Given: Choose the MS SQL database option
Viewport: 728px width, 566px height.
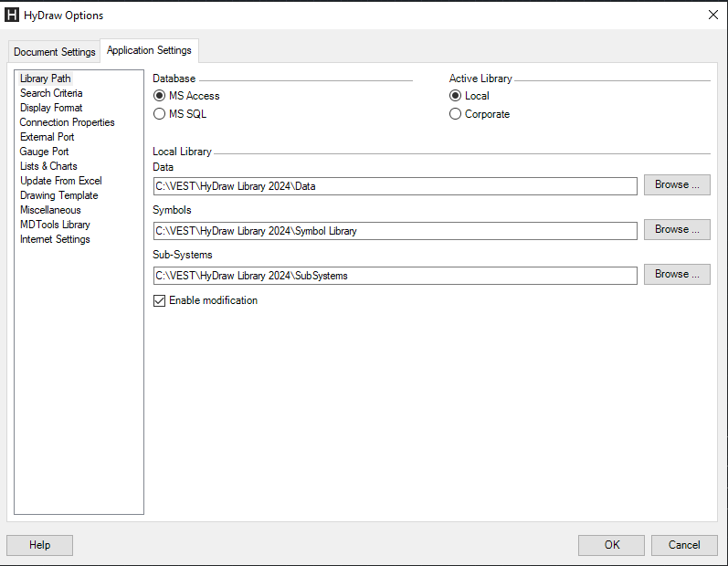Looking at the screenshot, I should click(x=160, y=114).
